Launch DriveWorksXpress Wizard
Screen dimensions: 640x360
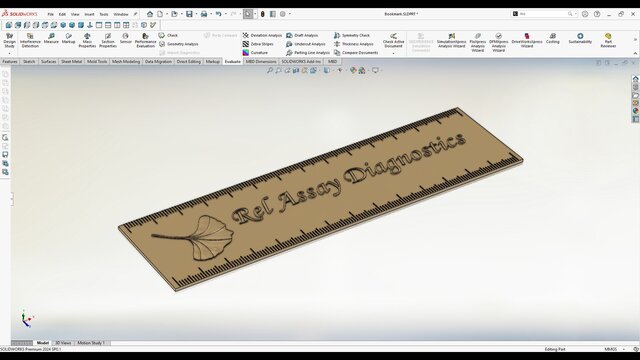pyautogui.click(x=527, y=41)
